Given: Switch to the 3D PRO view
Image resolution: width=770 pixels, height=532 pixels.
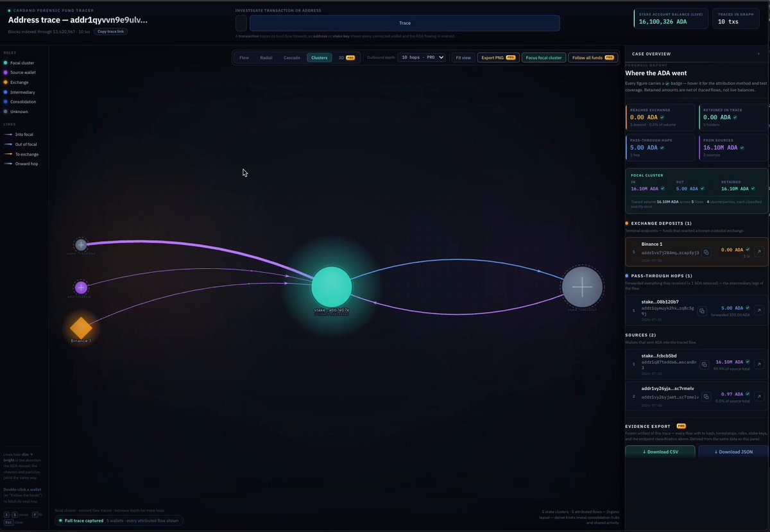Looking at the screenshot, I should point(346,58).
